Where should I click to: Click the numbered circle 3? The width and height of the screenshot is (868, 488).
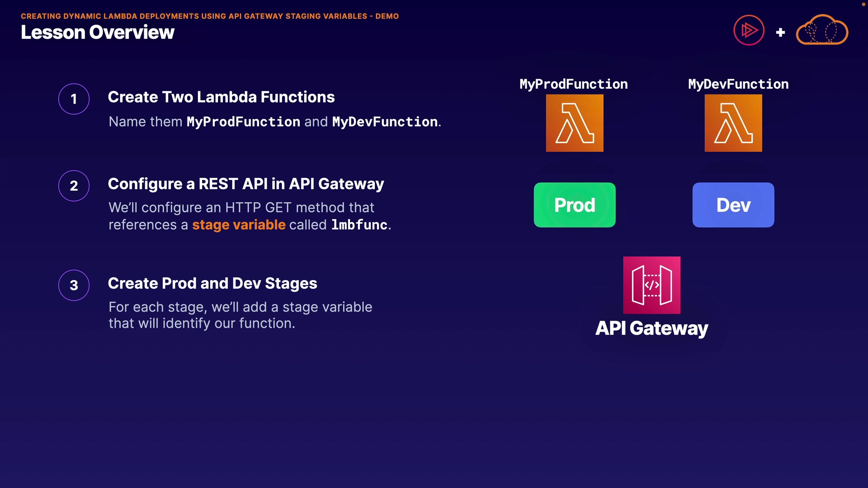[74, 285]
